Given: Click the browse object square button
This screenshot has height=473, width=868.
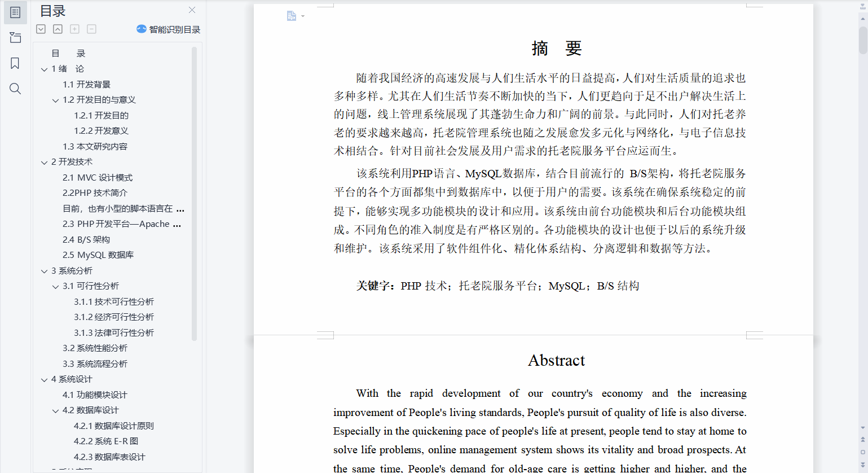Looking at the screenshot, I should coord(863,452).
